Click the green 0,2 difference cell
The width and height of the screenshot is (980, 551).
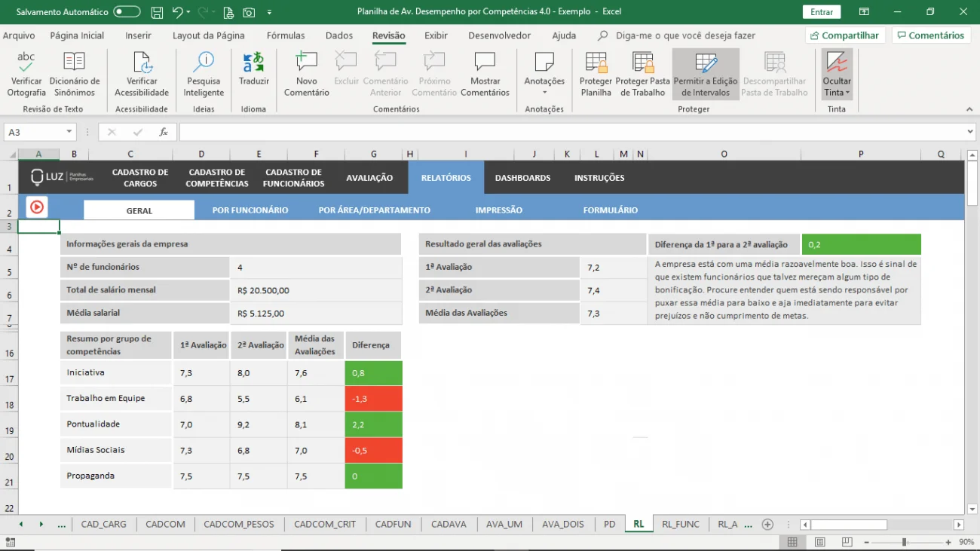pos(861,244)
